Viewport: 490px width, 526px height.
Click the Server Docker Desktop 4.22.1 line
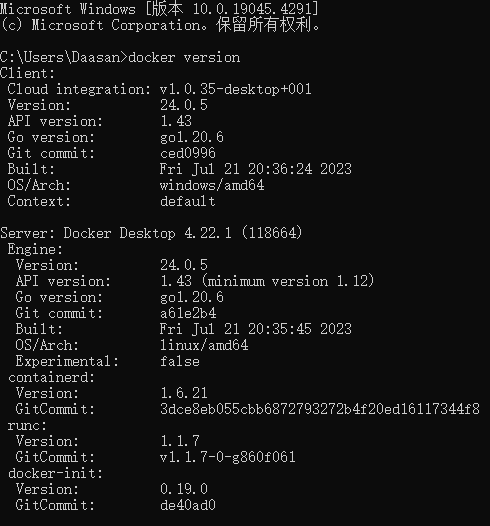point(151,233)
